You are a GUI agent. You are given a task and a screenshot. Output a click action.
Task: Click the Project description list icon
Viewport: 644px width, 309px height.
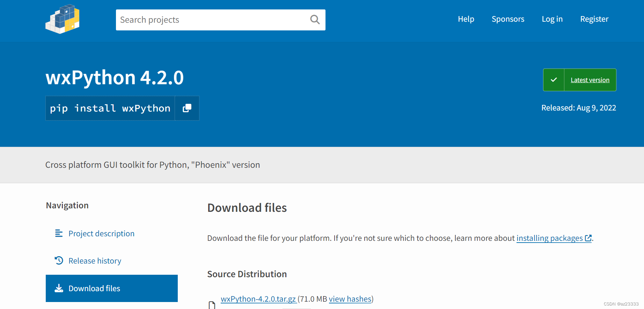(59, 233)
